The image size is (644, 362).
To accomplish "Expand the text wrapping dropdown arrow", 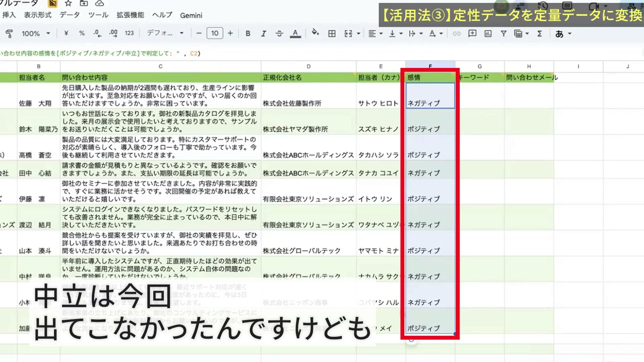I will (421, 34).
